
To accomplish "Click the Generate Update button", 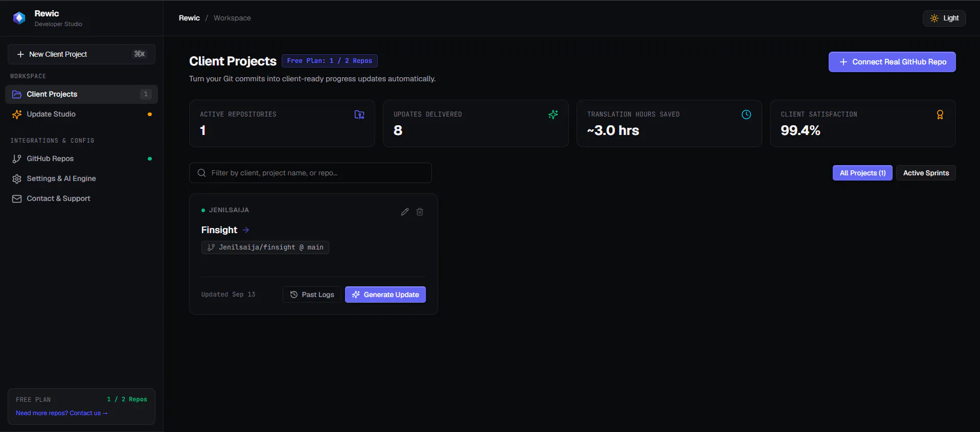I will click(x=385, y=294).
